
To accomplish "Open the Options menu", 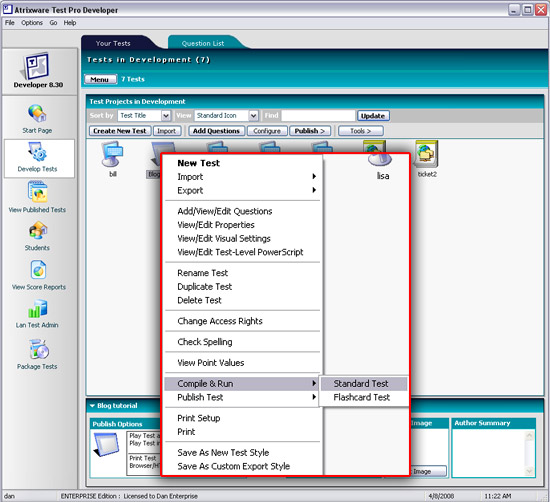I will pos(32,23).
